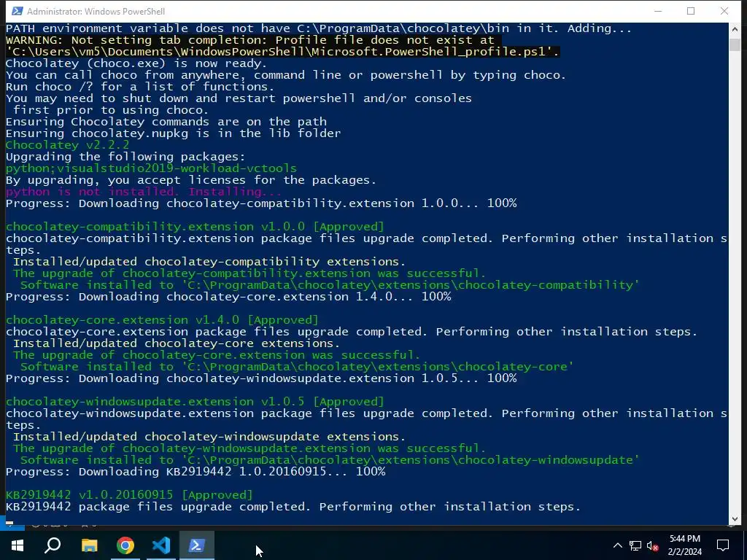The height and width of the screenshot is (560, 747).
Task: Click 'chocolatey-compatibility.extension v1.0.0 [Approved]' line
Action: [x=195, y=227]
